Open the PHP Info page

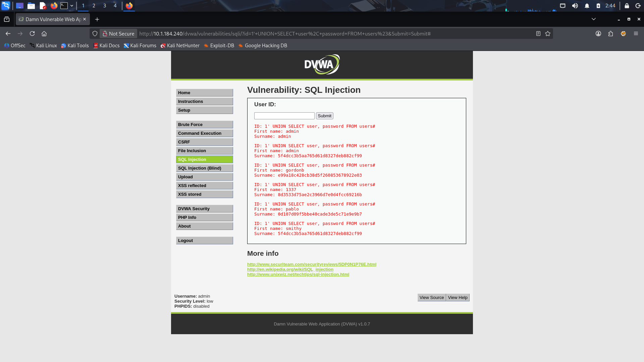pyautogui.click(x=205, y=218)
